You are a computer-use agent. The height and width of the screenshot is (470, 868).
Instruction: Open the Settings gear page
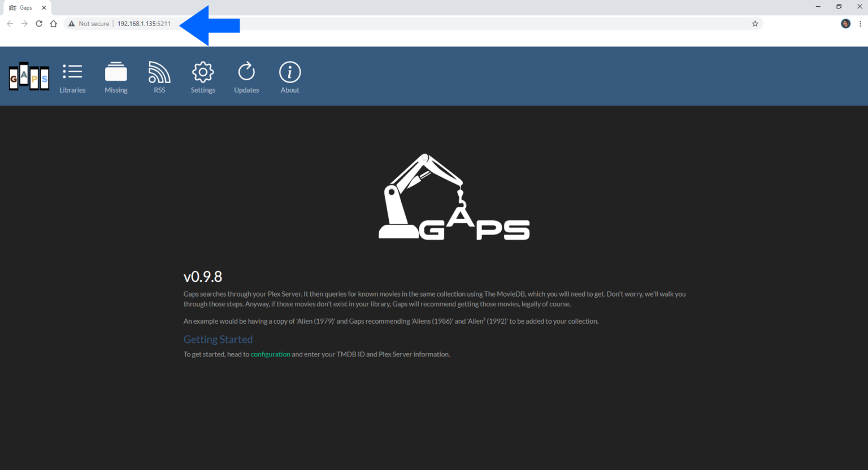pos(203,77)
